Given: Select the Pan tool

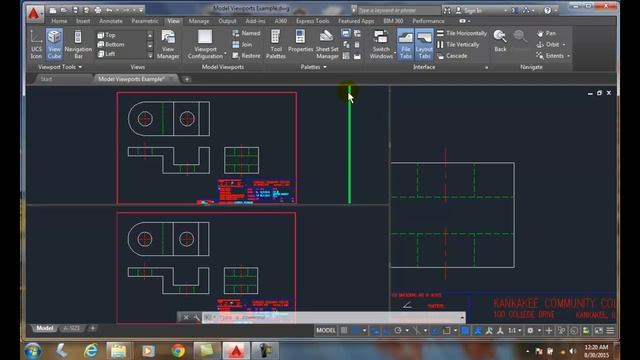Looking at the screenshot, I should click(x=546, y=33).
